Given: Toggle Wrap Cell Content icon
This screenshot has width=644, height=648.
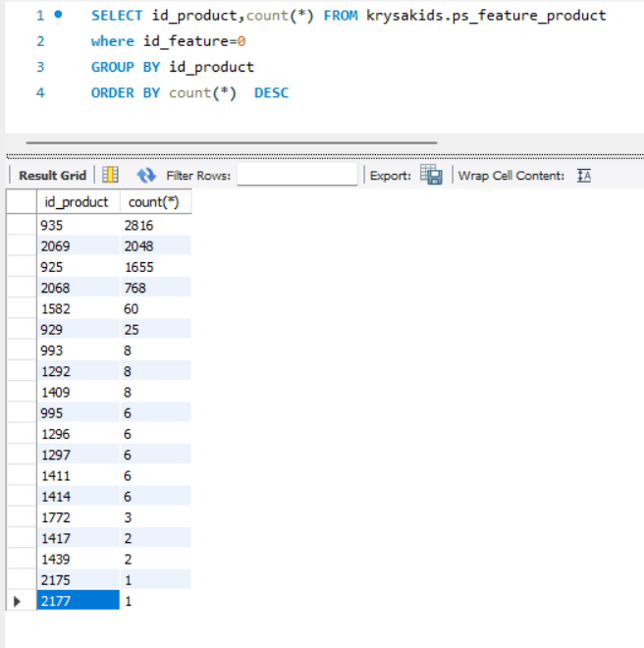Looking at the screenshot, I should pyautogui.click(x=584, y=176).
